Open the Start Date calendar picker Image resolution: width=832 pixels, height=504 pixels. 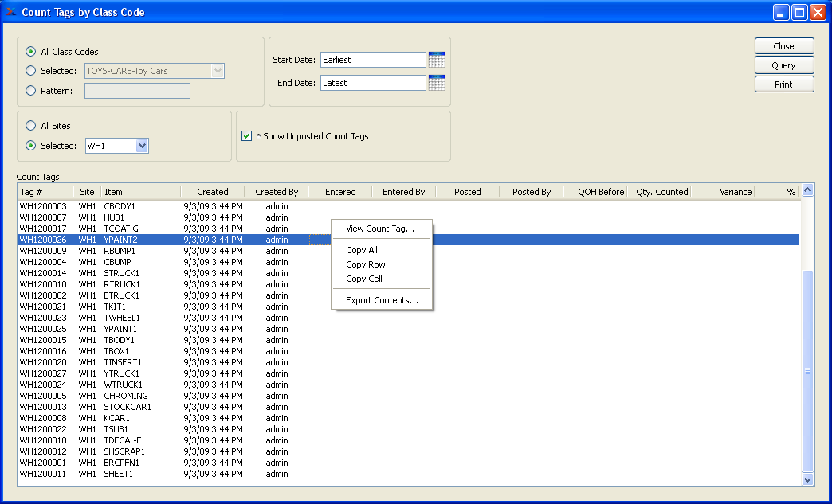(x=436, y=60)
